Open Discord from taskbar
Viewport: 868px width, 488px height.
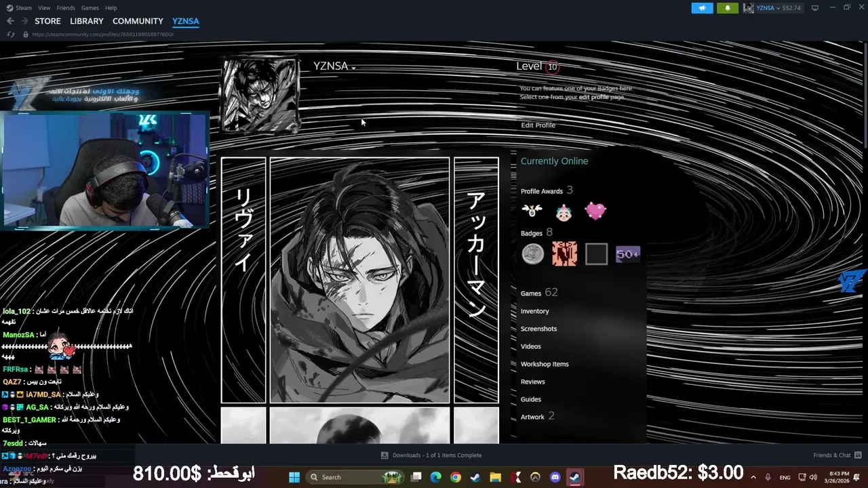click(x=555, y=477)
